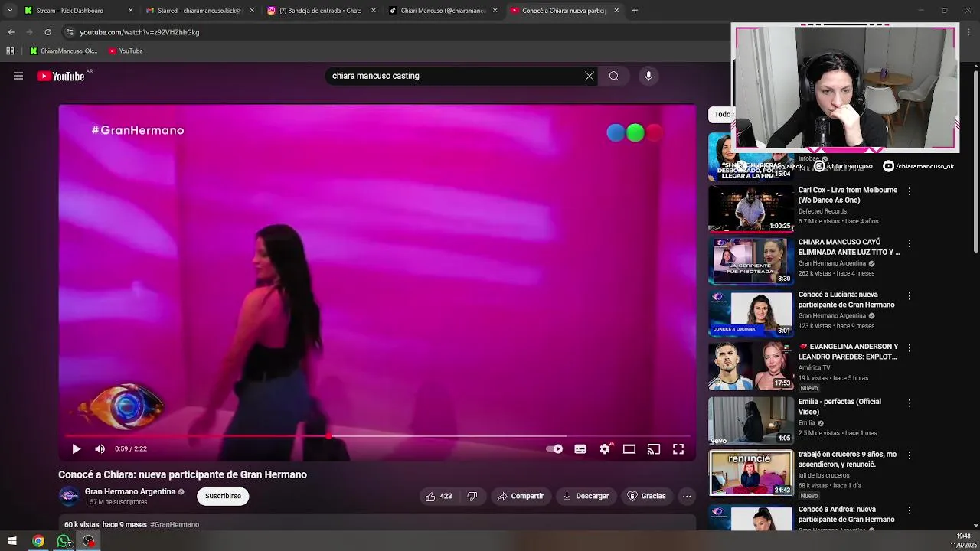
Task: Open options for Emilia perfectas video
Action: (910, 403)
